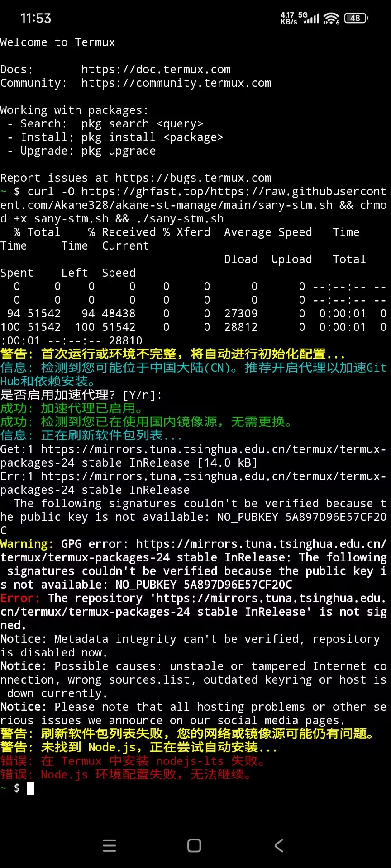Tap the Android home square button
Screen dimensions: 391x868
click(194, 845)
